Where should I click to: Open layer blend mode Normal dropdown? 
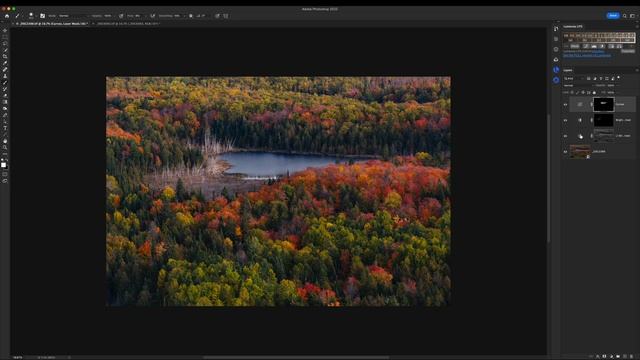[576, 85]
